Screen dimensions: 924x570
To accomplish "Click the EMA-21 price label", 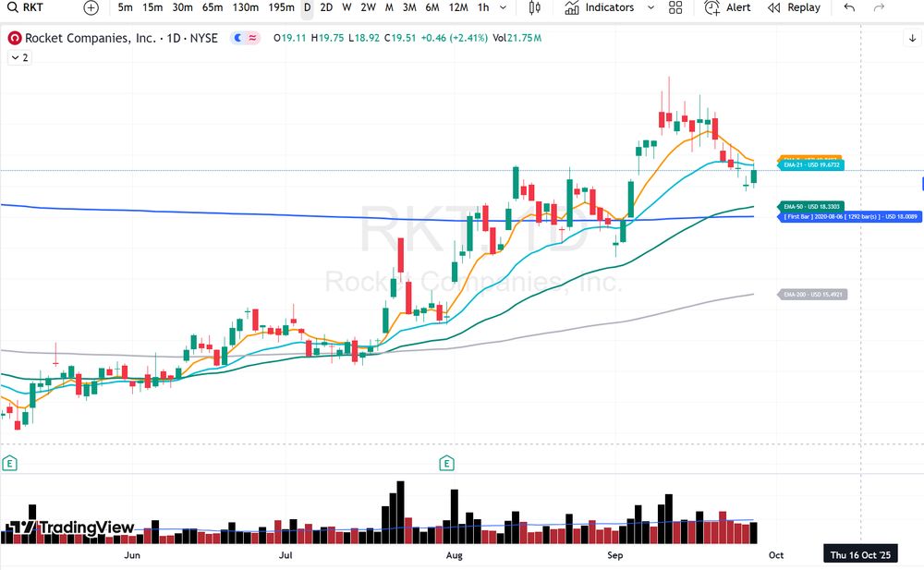I will pos(811,165).
